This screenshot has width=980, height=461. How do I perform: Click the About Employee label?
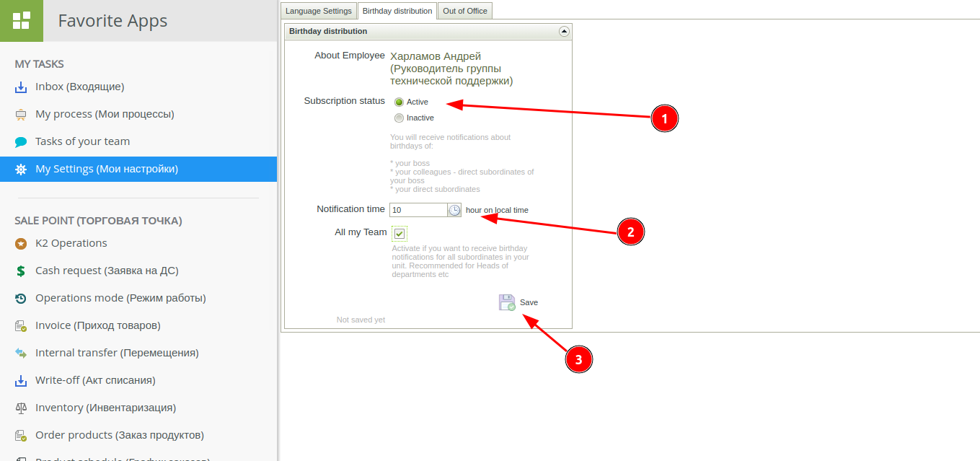click(x=350, y=56)
